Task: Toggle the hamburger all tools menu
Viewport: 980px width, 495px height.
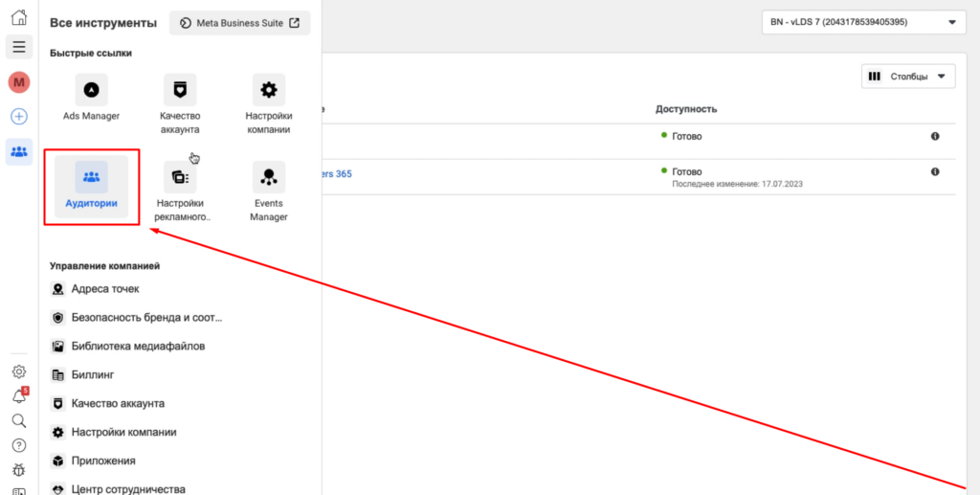Action: point(18,47)
